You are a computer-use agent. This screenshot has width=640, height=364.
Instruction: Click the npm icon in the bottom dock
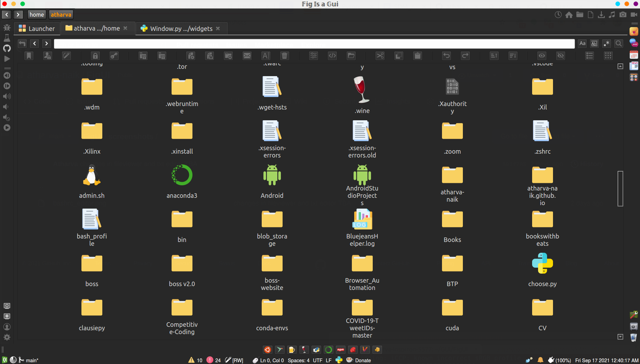[x=341, y=350]
